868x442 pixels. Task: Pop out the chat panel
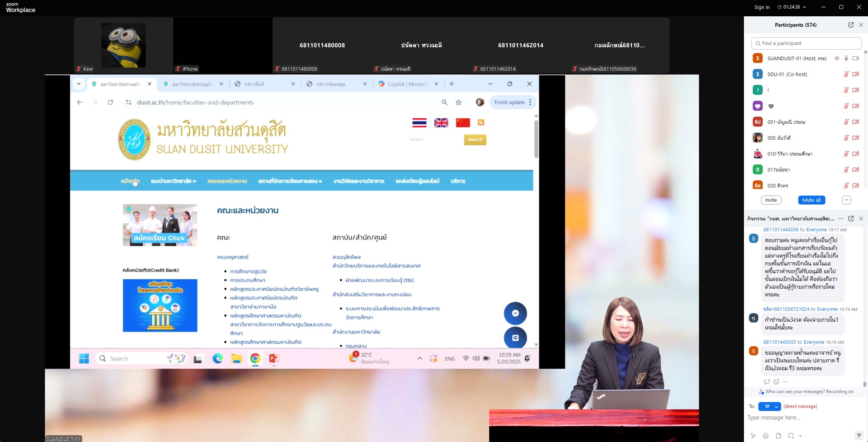(x=851, y=218)
